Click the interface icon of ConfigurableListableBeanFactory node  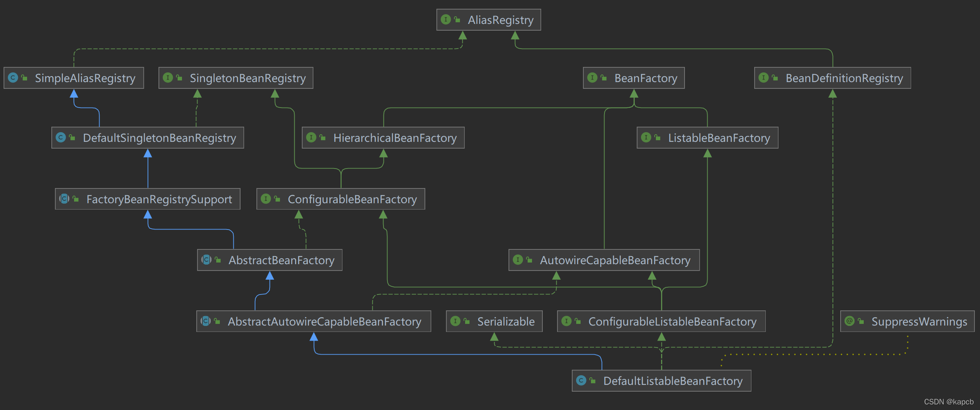(x=567, y=321)
